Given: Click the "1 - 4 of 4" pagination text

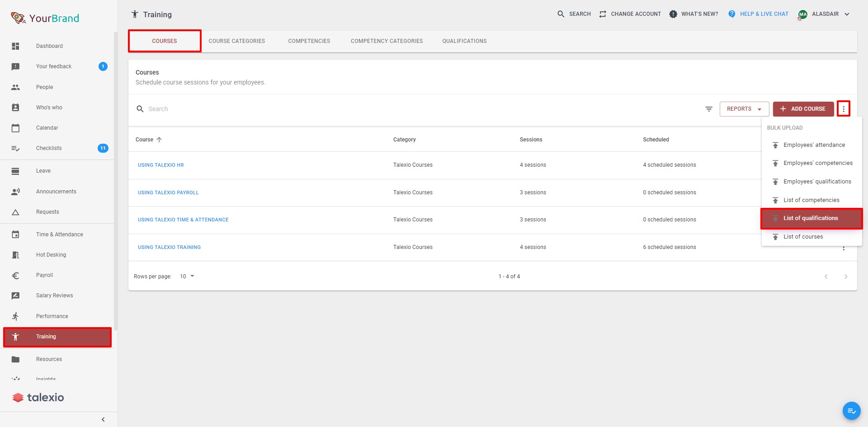Looking at the screenshot, I should click(x=509, y=277).
